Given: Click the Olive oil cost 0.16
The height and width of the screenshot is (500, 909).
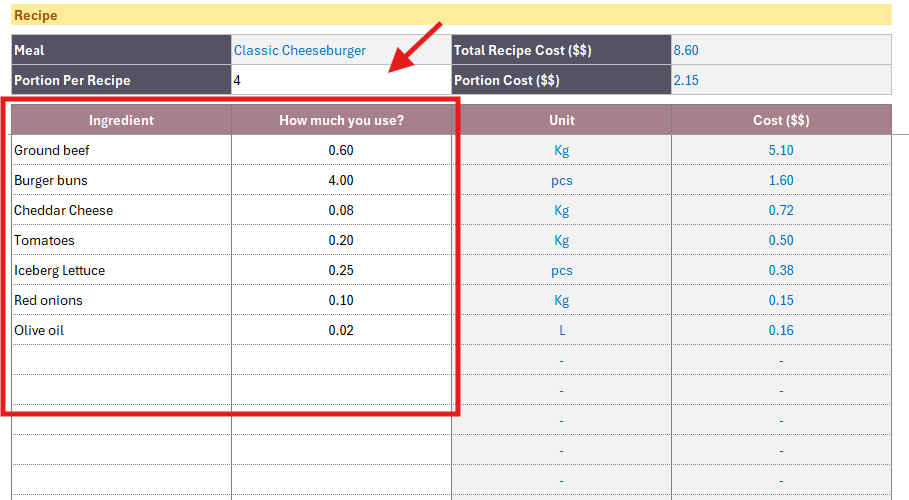Looking at the screenshot, I should coord(781,330).
